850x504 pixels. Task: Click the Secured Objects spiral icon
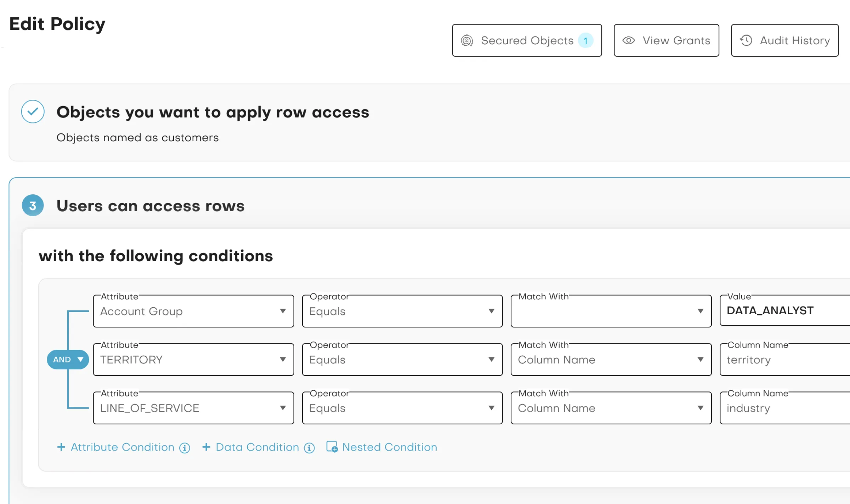[467, 40]
